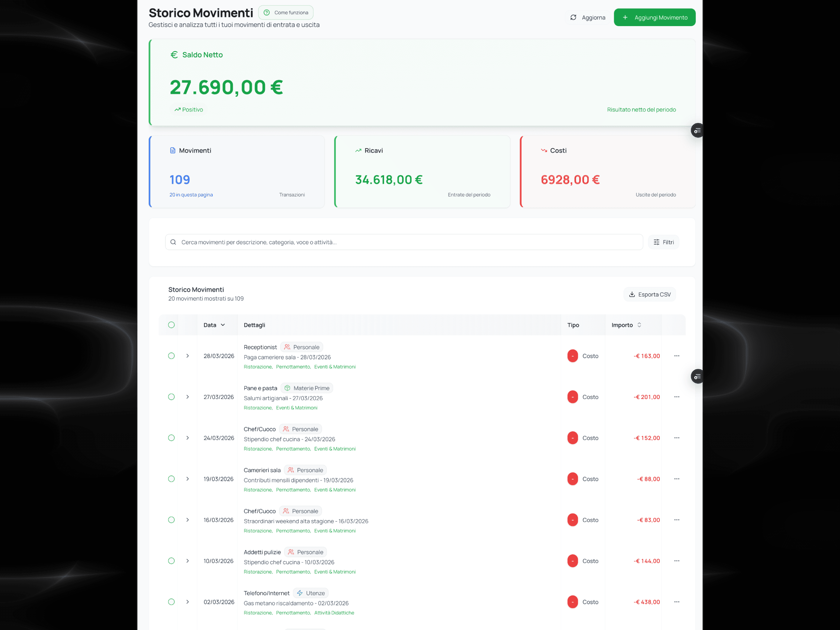Select the 19/03/2026 Camerieri sala row checkbox
Viewport: 840px width, 630px height.
[171, 479]
